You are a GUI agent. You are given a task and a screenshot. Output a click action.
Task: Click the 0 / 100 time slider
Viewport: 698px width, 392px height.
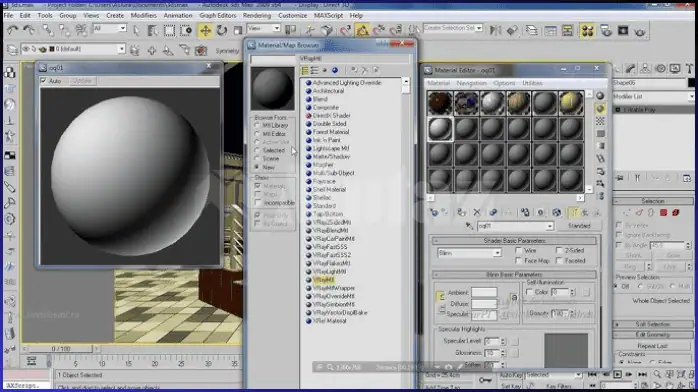[x=61, y=349]
